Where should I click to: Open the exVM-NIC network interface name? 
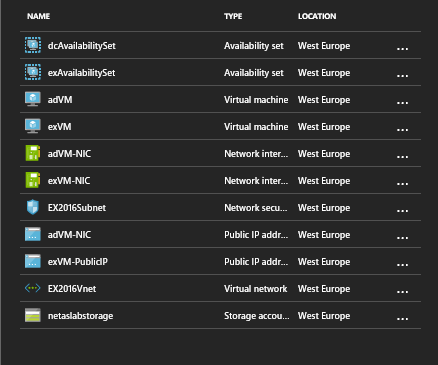[x=69, y=181]
